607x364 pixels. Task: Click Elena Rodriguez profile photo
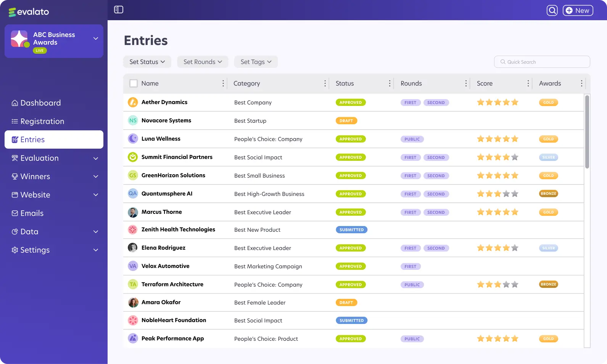click(x=133, y=248)
